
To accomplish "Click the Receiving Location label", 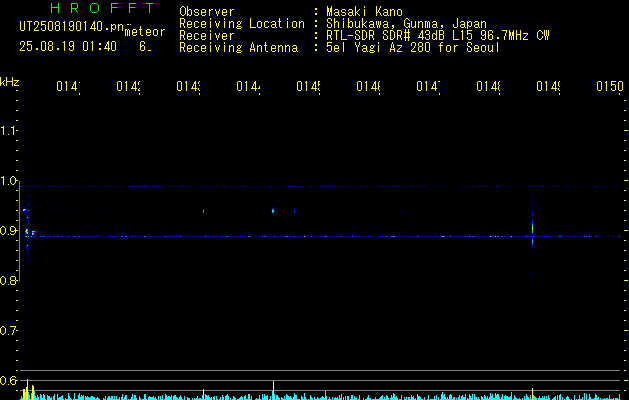I will click(242, 24).
